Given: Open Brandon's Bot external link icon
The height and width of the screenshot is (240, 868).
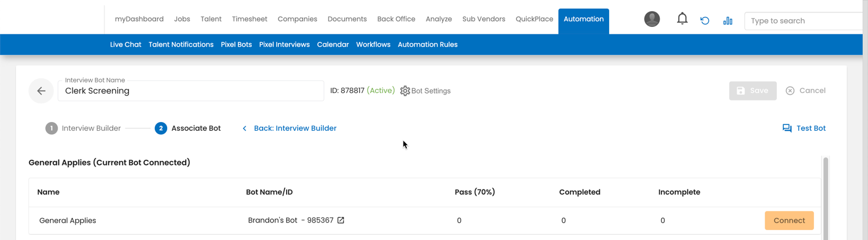Looking at the screenshot, I should pos(341,220).
